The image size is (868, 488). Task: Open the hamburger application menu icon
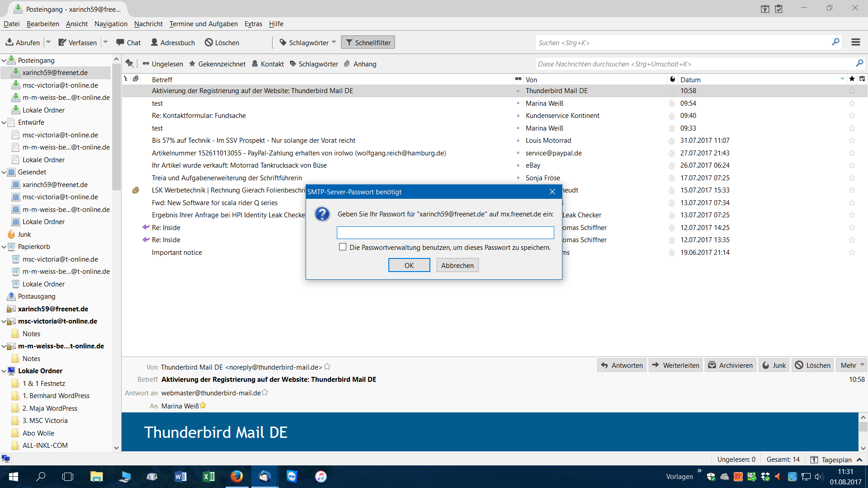(x=855, y=42)
